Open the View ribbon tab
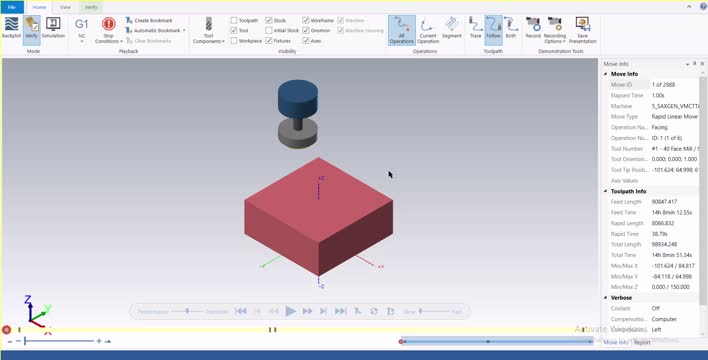Image resolution: width=708 pixels, height=360 pixels. (65, 7)
